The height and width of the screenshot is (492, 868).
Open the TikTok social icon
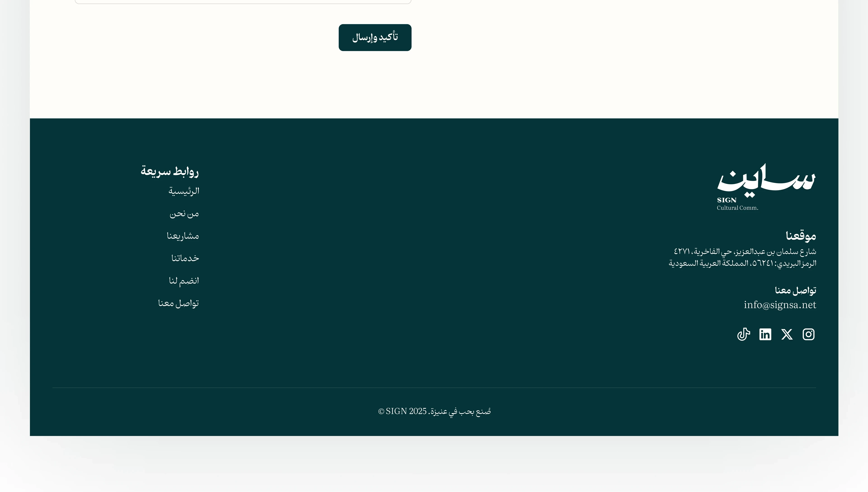743,334
